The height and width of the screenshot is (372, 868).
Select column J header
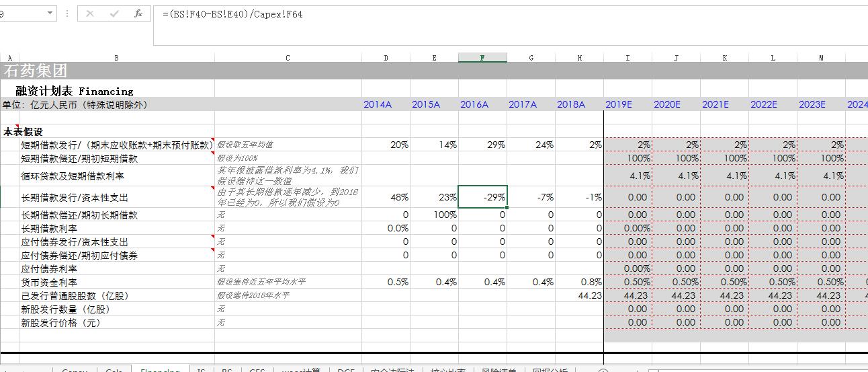[x=676, y=58]
